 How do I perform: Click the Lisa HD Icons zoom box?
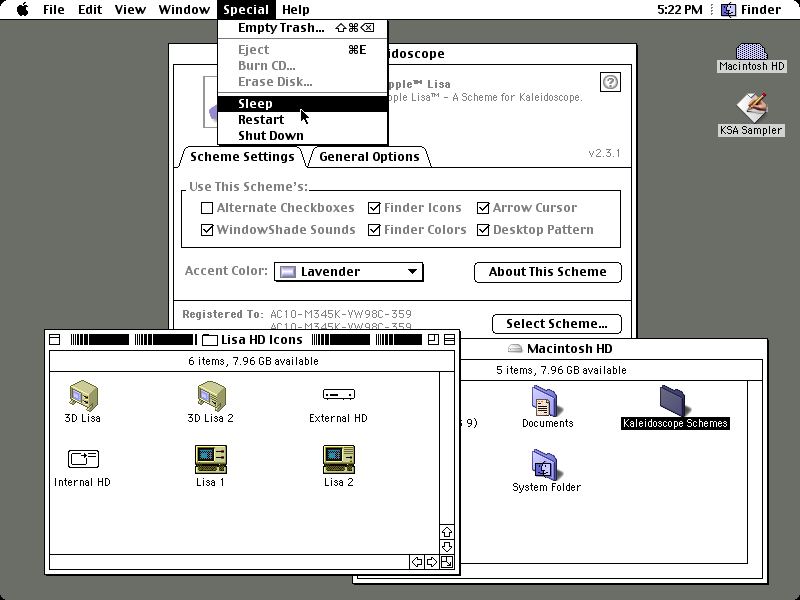tap(433, 340)
